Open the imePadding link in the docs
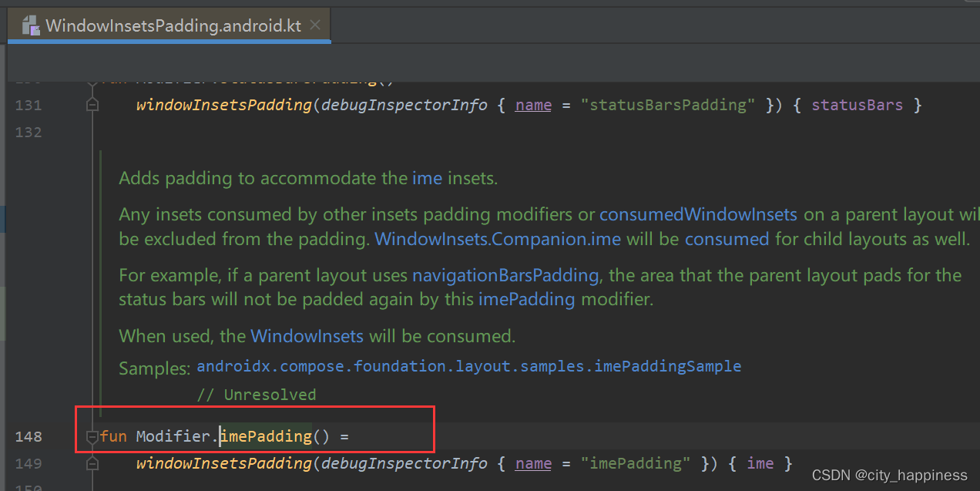 [527, 300]
